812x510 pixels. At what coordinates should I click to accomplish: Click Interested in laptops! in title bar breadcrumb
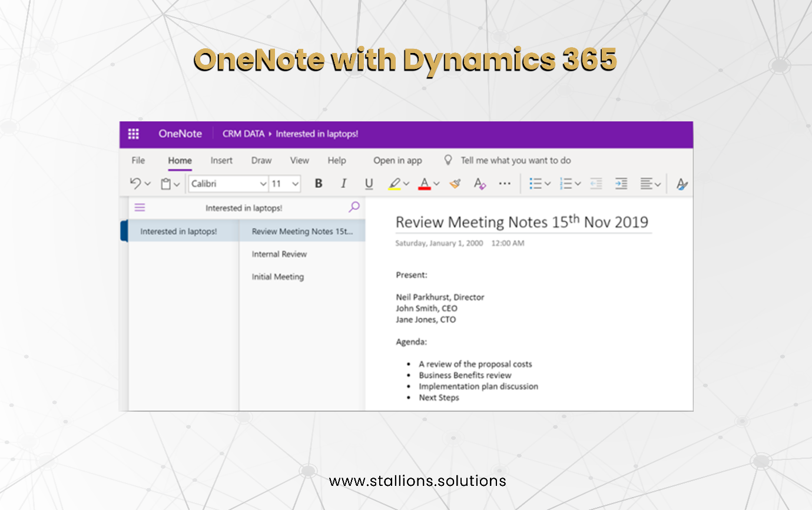click(317, 134)
